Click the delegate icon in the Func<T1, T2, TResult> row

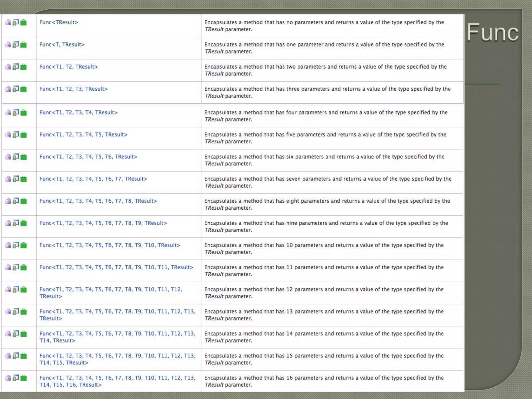coord(8,67)
